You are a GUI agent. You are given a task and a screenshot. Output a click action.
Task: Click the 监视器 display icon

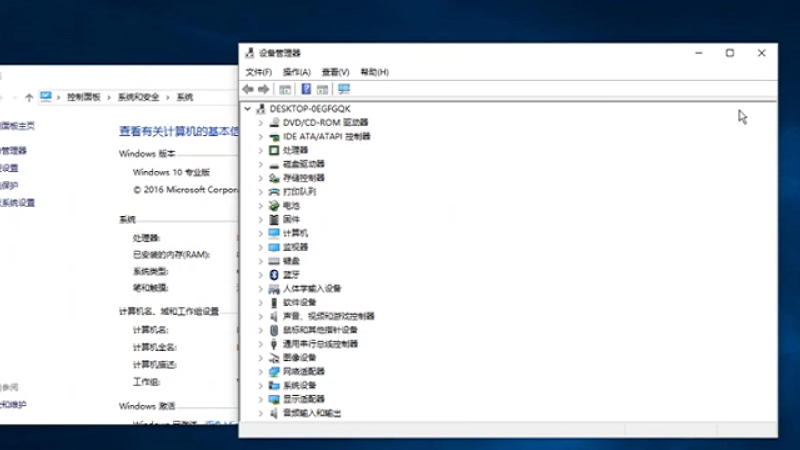274,247
